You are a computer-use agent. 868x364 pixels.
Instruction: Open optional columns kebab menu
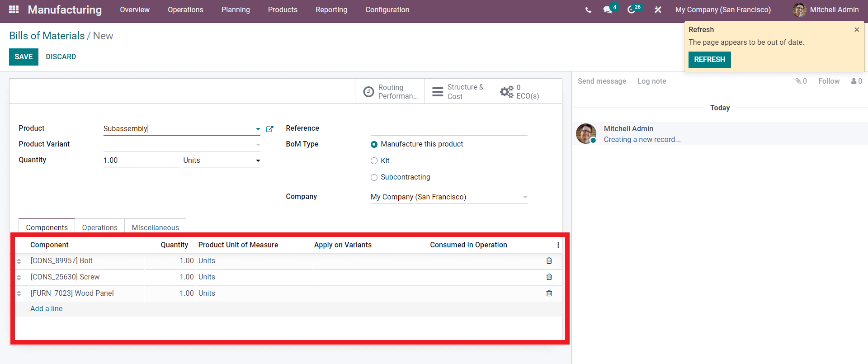point(558,245)
